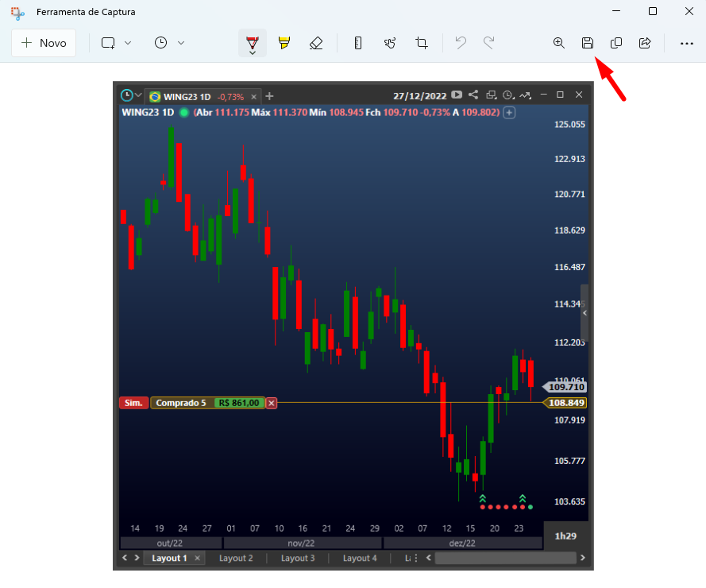
Task: Switch to Layout 4 tab
Action: [360, 558]
